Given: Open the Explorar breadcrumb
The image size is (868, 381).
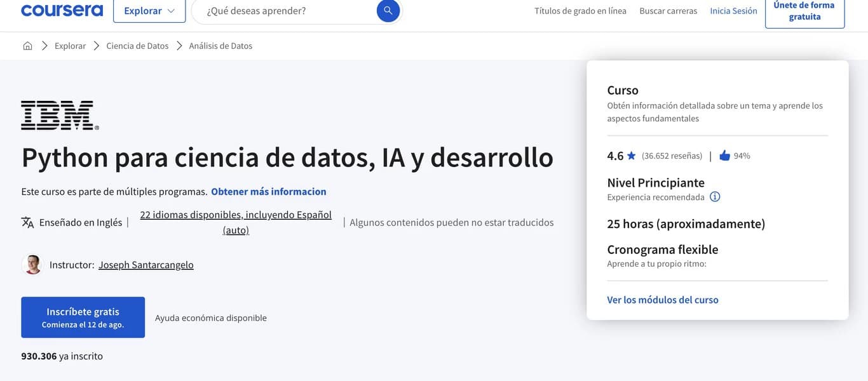Looking at the screenshot, I should [x=70, y=46].
